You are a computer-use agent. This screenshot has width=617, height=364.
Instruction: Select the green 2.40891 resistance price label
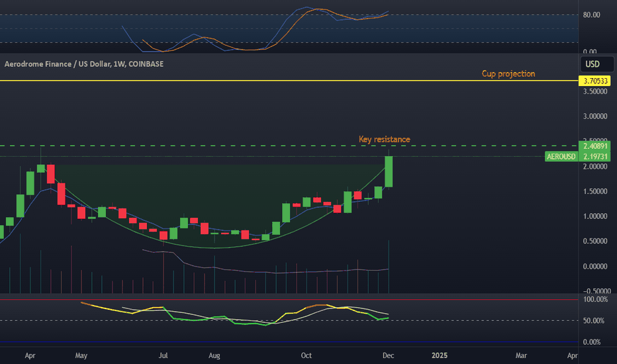pos(594,146)
